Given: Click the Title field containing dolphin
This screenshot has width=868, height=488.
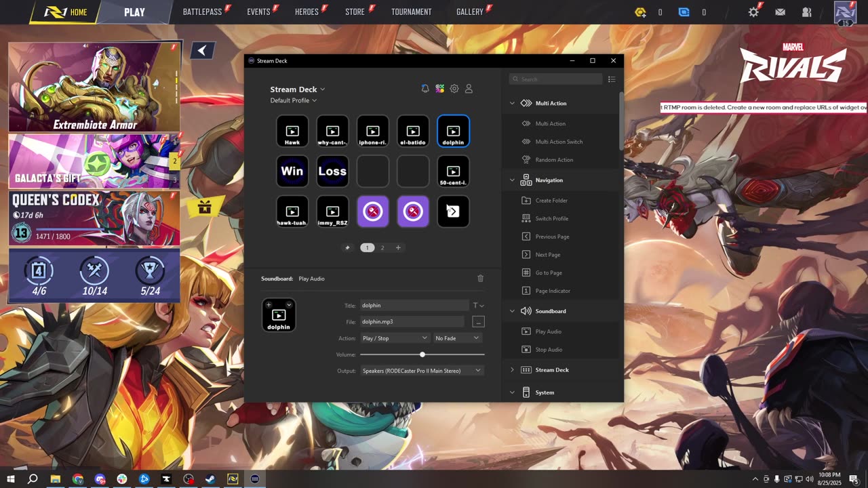Looking at the screenshot, I should pos(414,306).
